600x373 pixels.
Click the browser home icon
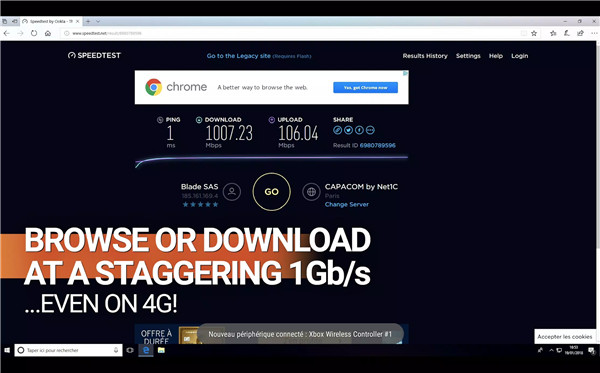[48, 33]
